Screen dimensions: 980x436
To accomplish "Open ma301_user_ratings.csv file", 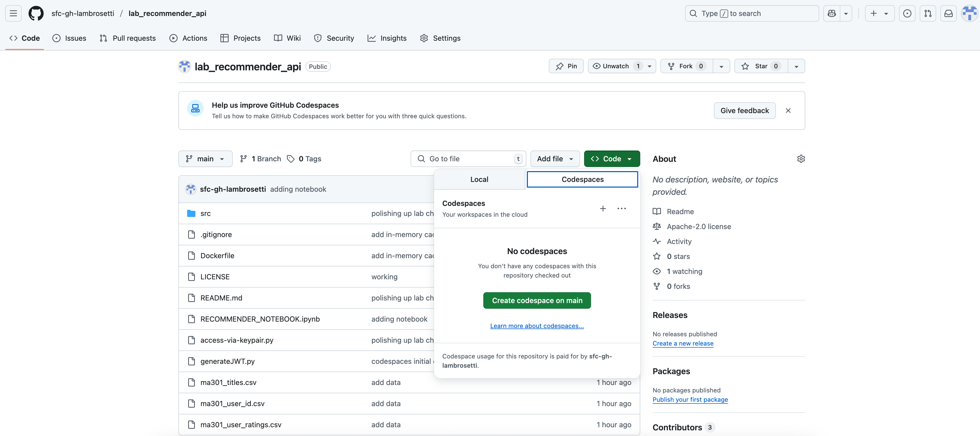I will 241,425.
